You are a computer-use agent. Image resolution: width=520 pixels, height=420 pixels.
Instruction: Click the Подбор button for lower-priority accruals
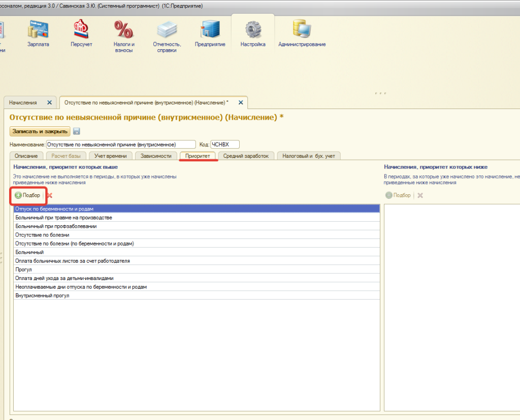tap(398, 195)
